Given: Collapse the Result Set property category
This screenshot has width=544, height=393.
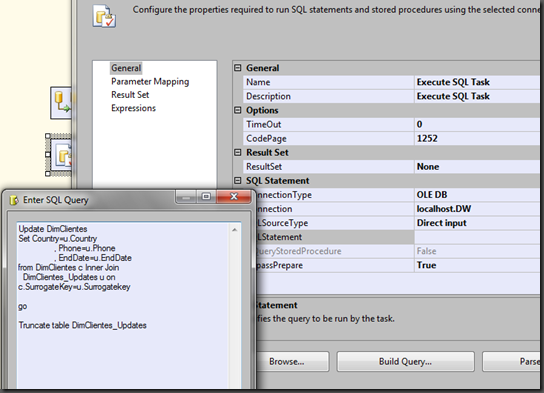Looking at the screenshot, I should tap(238, 153).
